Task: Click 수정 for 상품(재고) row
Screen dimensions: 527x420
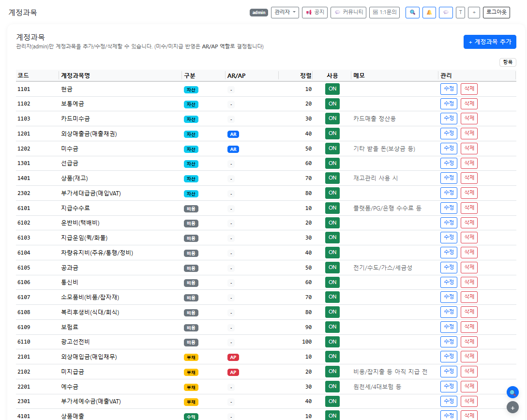Action: pos(449,178)
